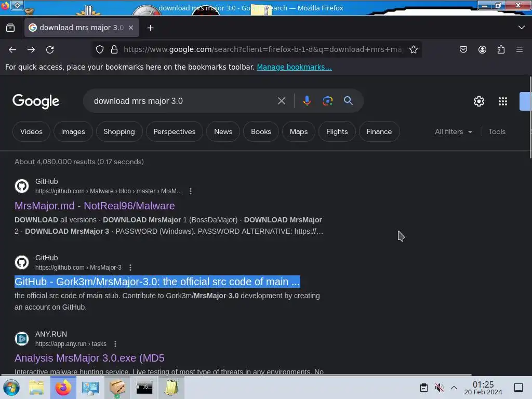Open the Save to Pocket button
This screenshot has height=399, width=532.
[463, 49]
